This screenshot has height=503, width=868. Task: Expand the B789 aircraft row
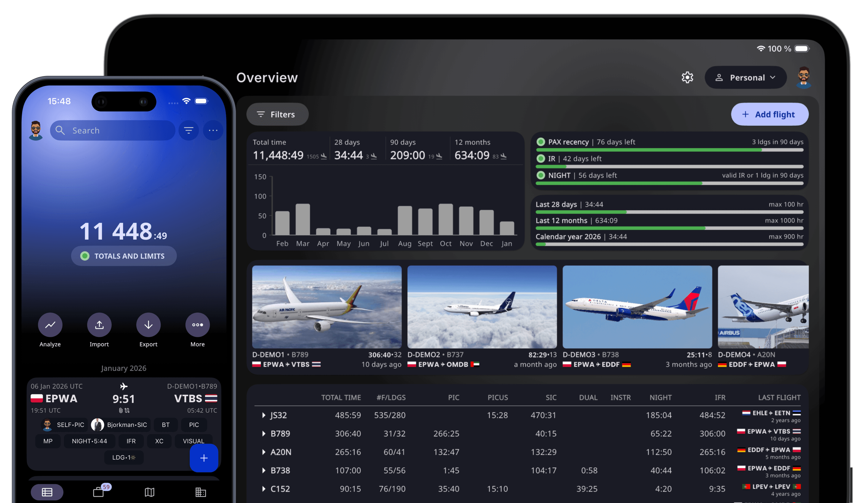[x=264, y=433]
